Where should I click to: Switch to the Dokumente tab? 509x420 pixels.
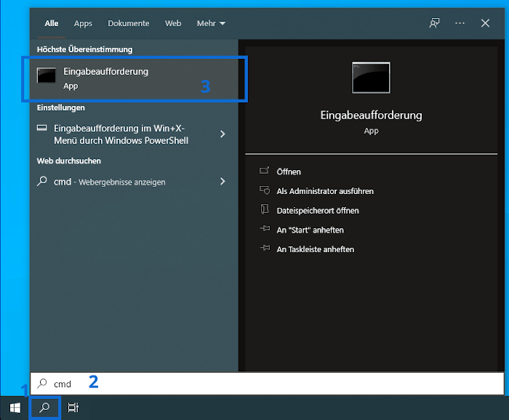(129, 23)
